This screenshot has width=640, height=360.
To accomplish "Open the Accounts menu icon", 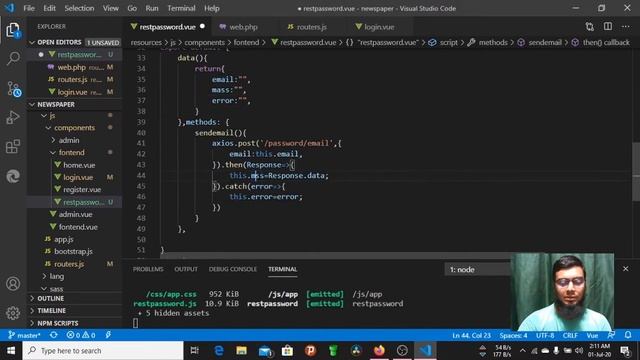I will pyautogui.click(x=13, y=284).
